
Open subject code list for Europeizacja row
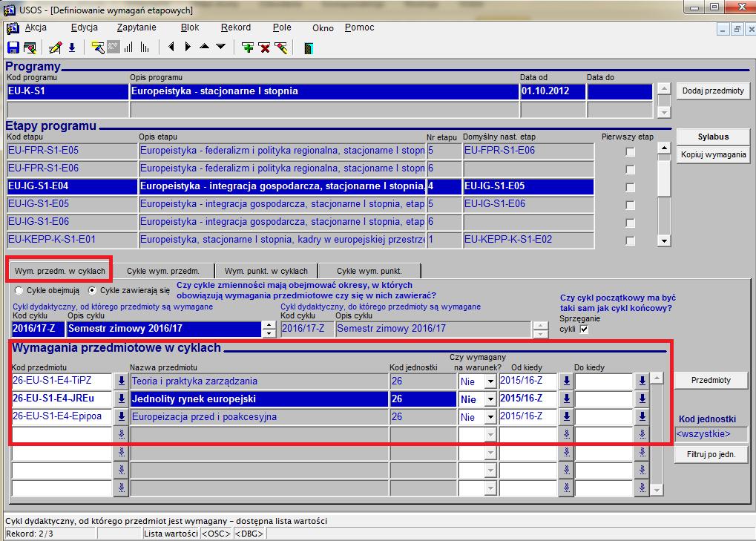point(122,417)
